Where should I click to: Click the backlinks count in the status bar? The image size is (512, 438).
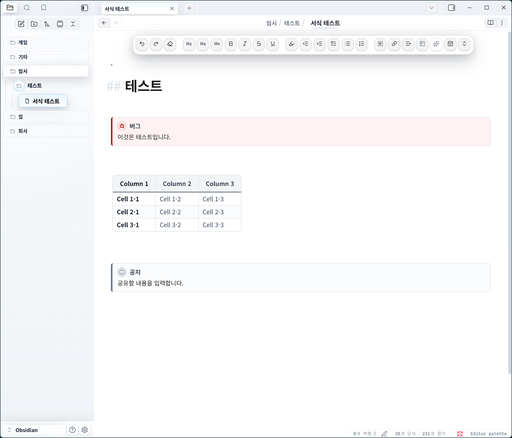(364, 434)
